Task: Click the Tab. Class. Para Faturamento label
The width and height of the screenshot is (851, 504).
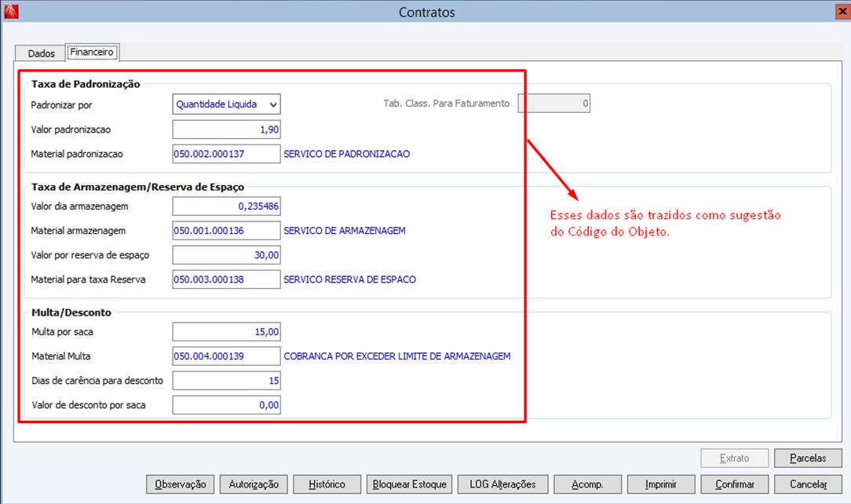Action: (x=447, y=103)
